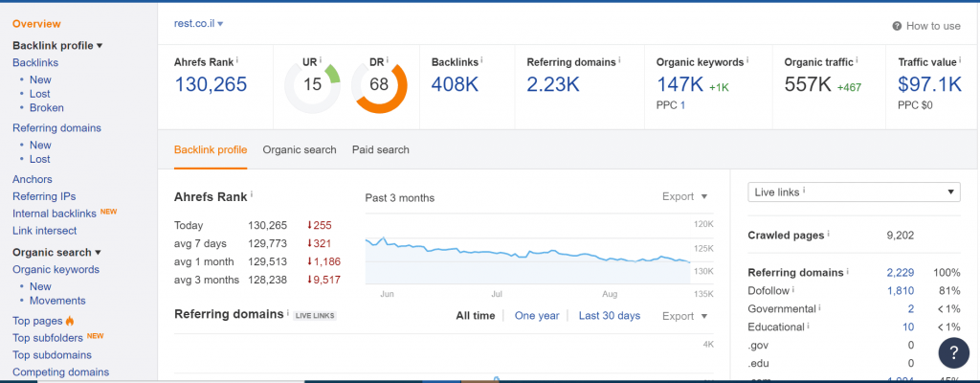Screen dimensions: 980x383
Task: Click info icon beside Educational row
Action: (808, 327)
